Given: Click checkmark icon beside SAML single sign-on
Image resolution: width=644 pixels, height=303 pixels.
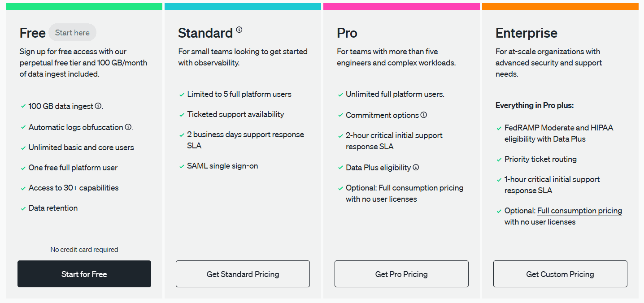Looking at the screenshot, I should [x=182, y=167].
